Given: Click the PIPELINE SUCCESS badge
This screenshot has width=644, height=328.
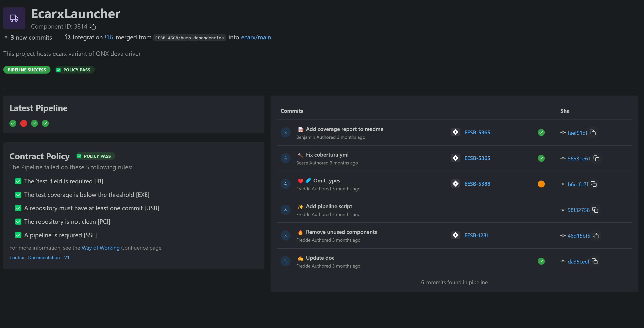Looking at the screenshot, I should point(27,70).
